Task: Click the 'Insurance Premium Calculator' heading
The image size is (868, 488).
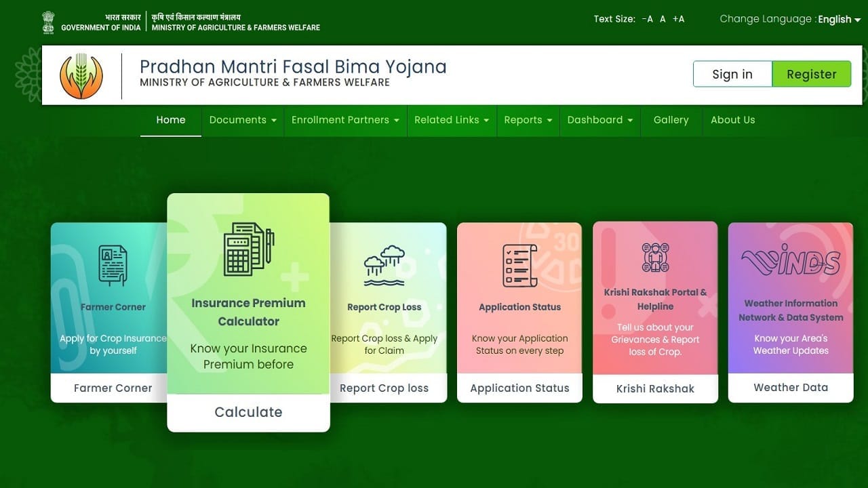Action: point(248,312)
